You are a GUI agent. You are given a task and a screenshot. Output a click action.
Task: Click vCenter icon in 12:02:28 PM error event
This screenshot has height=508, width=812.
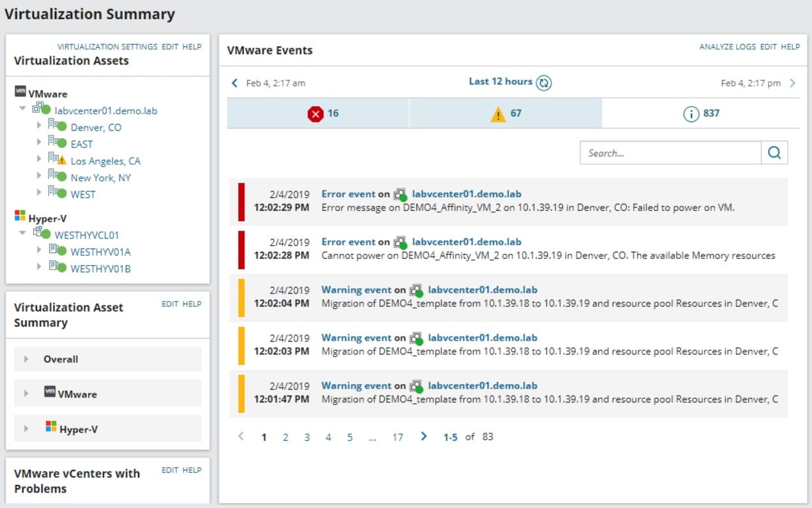[400, 242]
